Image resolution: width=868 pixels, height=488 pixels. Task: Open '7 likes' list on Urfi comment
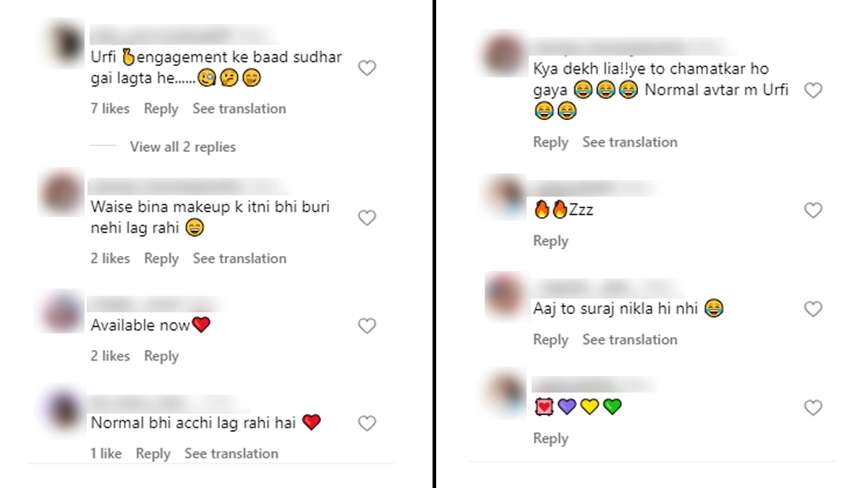coord(110,108)
